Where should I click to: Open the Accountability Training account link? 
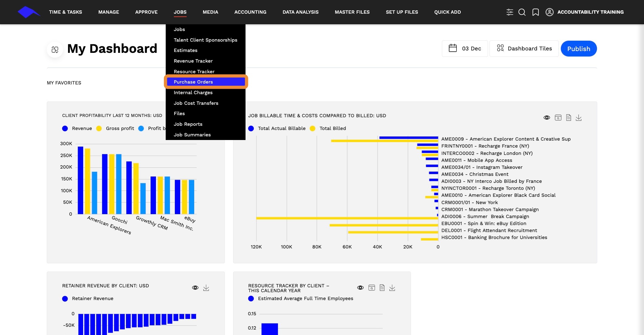pos(590,12)
